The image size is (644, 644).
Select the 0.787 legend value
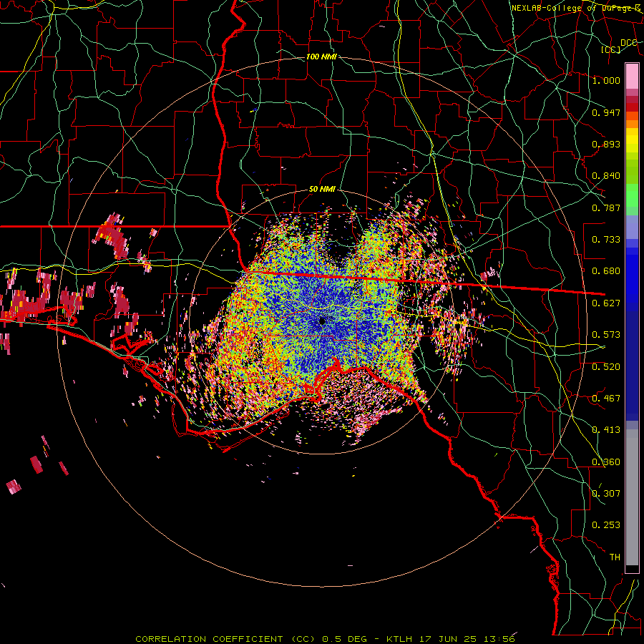pyautogui.click(x=606, y=208)
